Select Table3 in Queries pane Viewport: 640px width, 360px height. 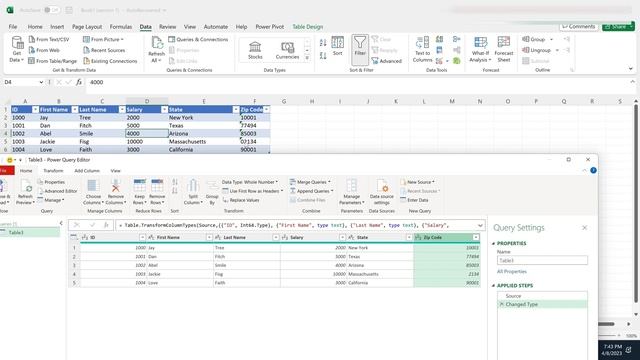29,233
